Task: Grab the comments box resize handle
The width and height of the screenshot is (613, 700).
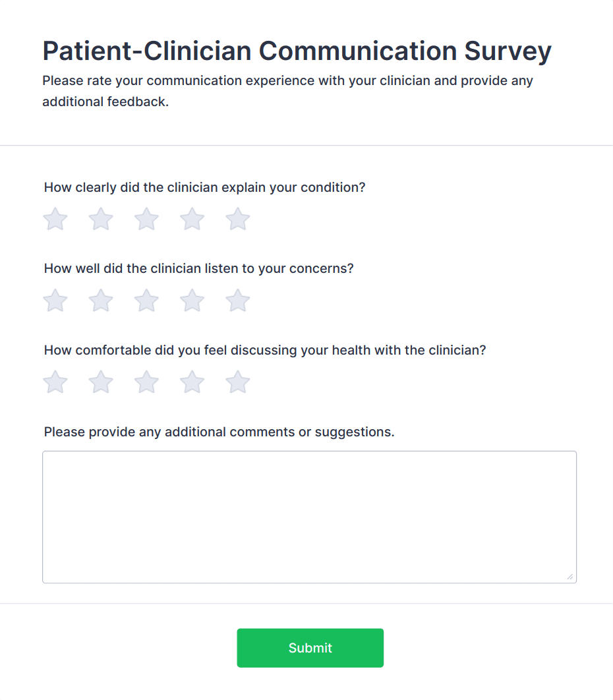Action: (570, 577)
